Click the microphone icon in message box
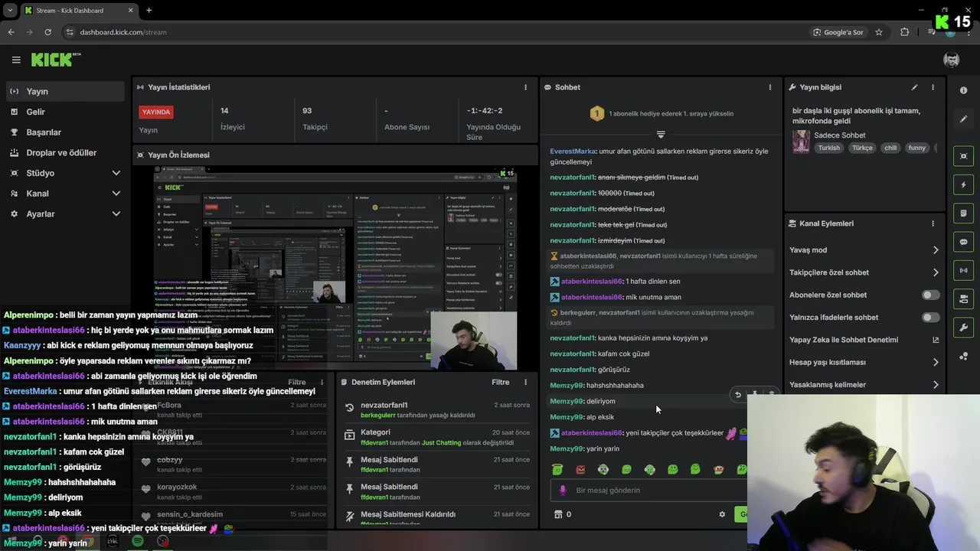This screenshot has height=551, width=980. pyautogui.click(x=563, y=490)
